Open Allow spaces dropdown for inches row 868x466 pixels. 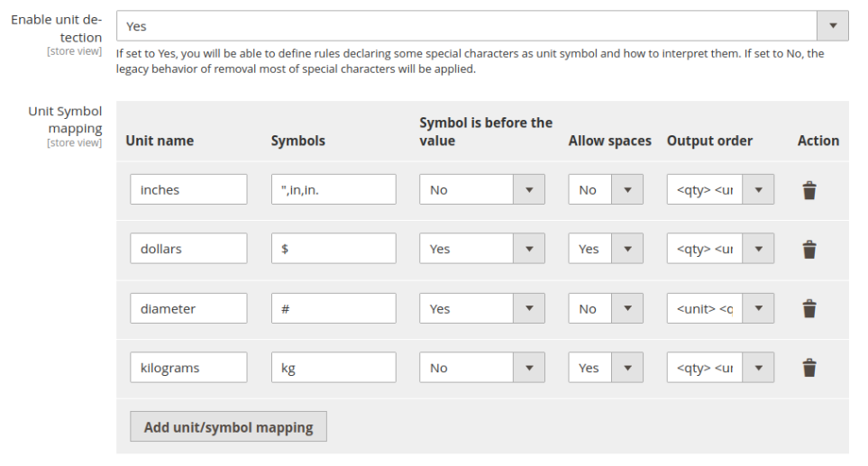coord(604,190)
